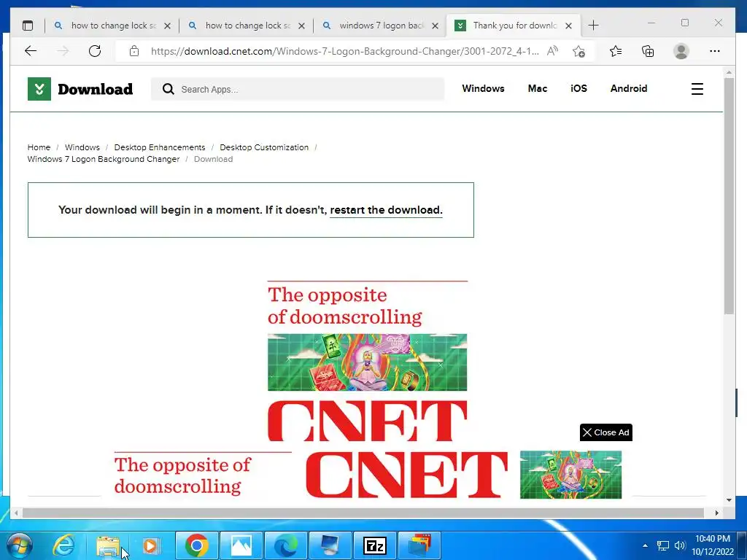
Task: Open the Settings and more ellipsis menu
Action: [x=715, y=51]
